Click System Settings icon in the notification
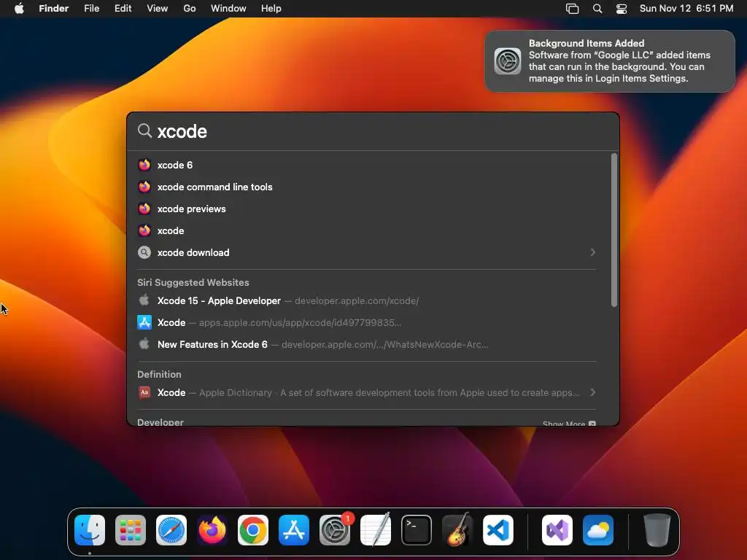 tap(508, 61)
